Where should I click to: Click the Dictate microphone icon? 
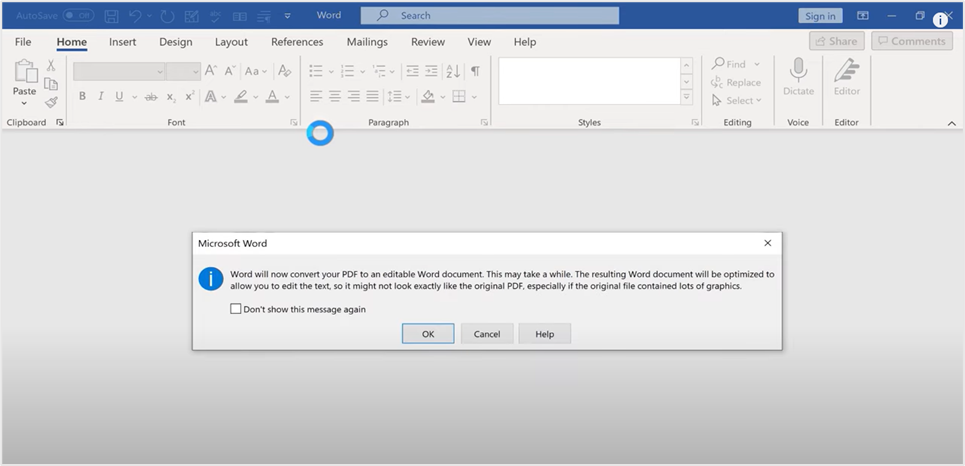pyautogui.click(x=798, y=70)
